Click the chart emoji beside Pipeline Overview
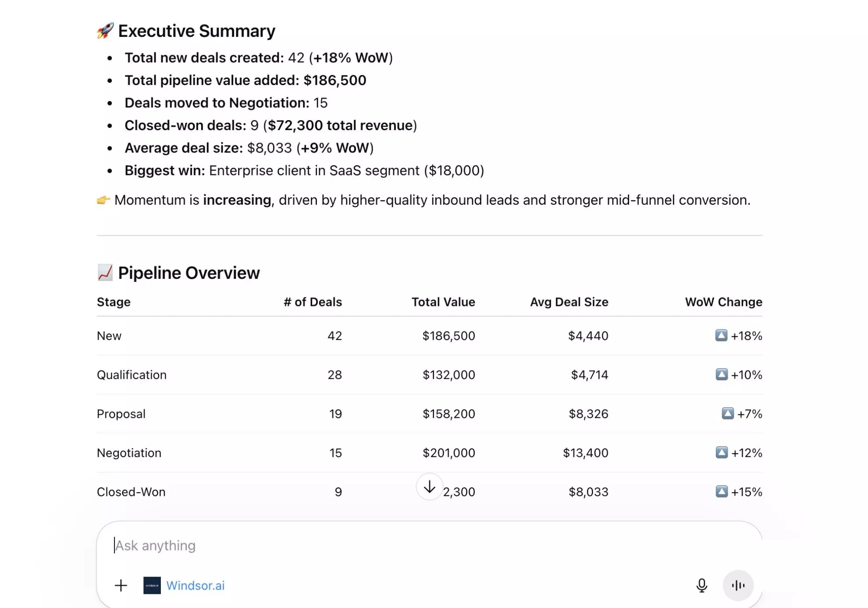Viewport: 868px width, 608px height. click(105, 272)
